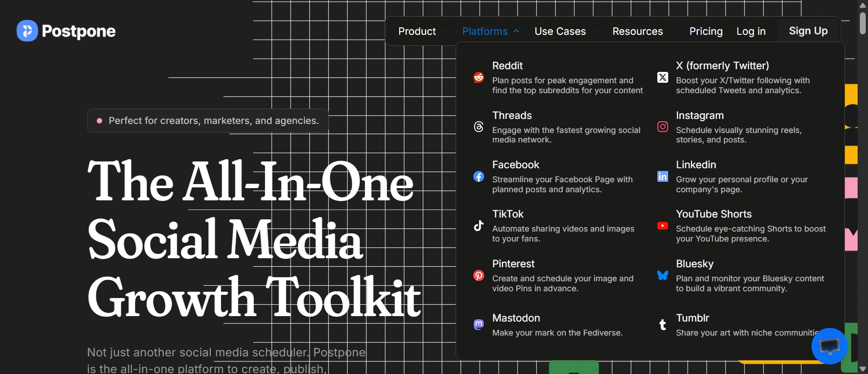The height and width of the screenshot is (374, 868).
Task: Collapse the Platforms dropdown menu
Action: [x=491, y=31]
